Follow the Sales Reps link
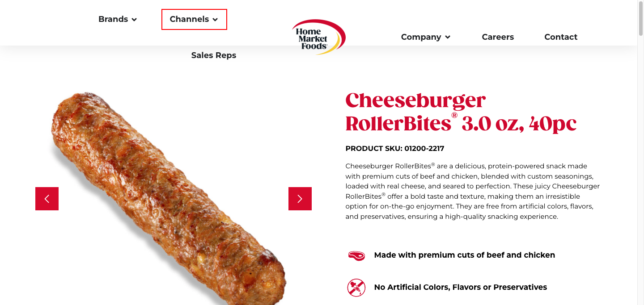 (214, 55)
